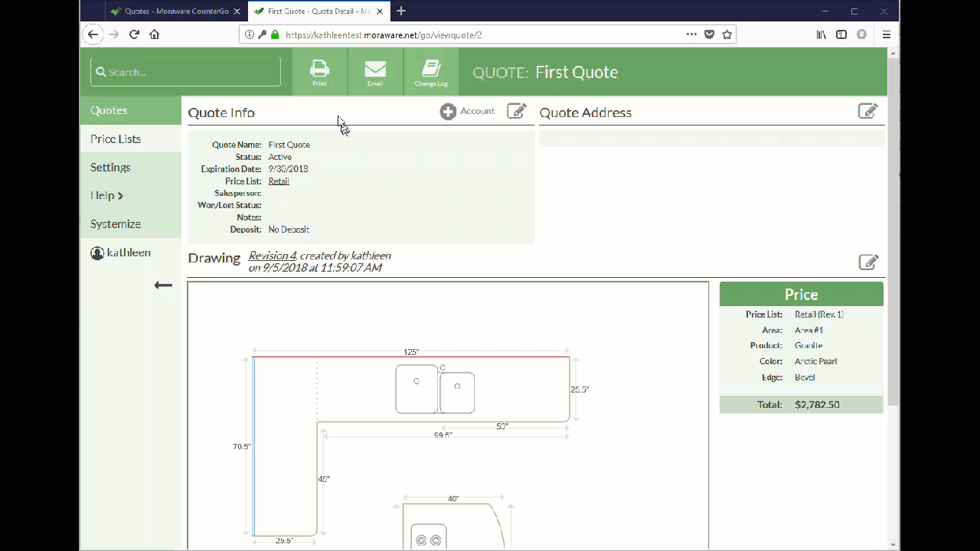Click the 125" dimension label
This screenshot has width=980, height=551.
click(x=411, y=352)
